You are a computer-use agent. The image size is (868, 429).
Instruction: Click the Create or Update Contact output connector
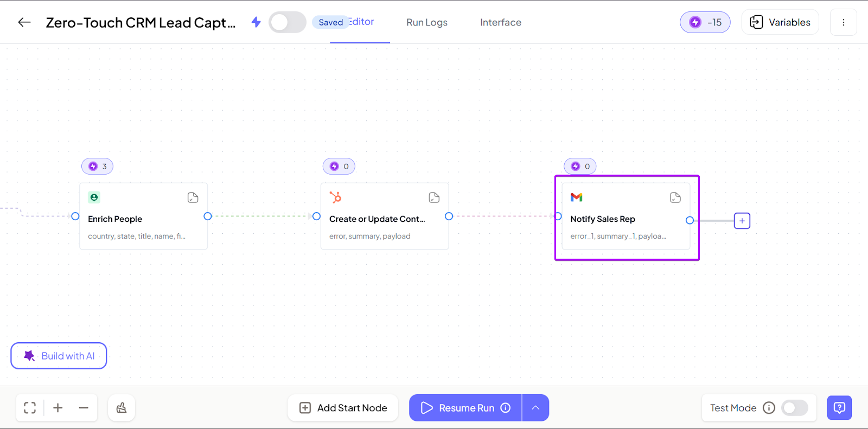449,216
